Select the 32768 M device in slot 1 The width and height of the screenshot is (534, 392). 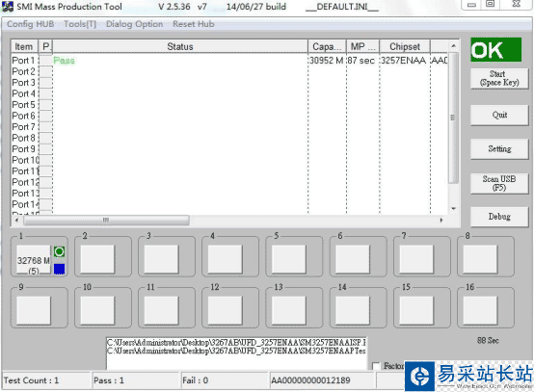click(34, 260)
